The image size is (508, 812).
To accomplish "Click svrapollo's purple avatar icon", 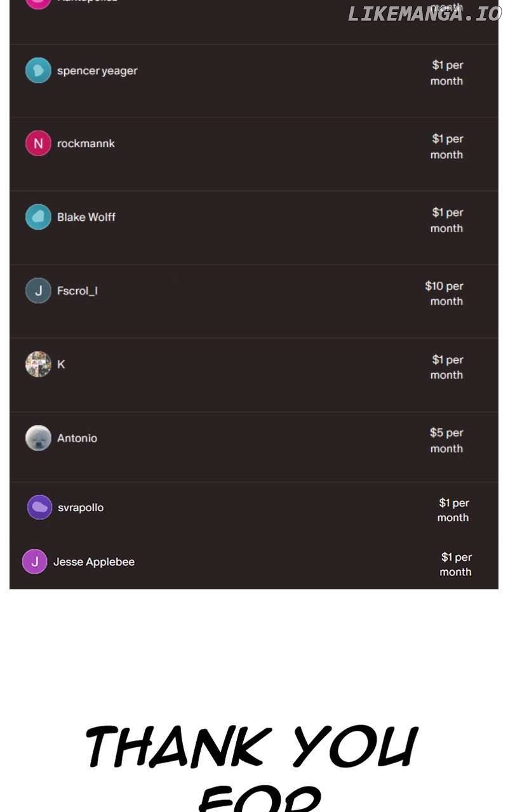I will tap(39, 507).
